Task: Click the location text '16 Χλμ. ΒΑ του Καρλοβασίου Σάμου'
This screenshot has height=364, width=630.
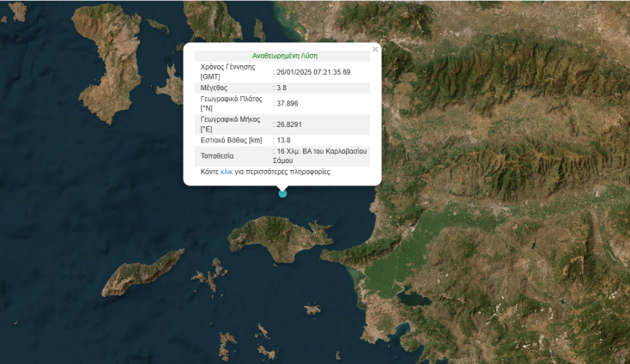Action: coord(321,155)
